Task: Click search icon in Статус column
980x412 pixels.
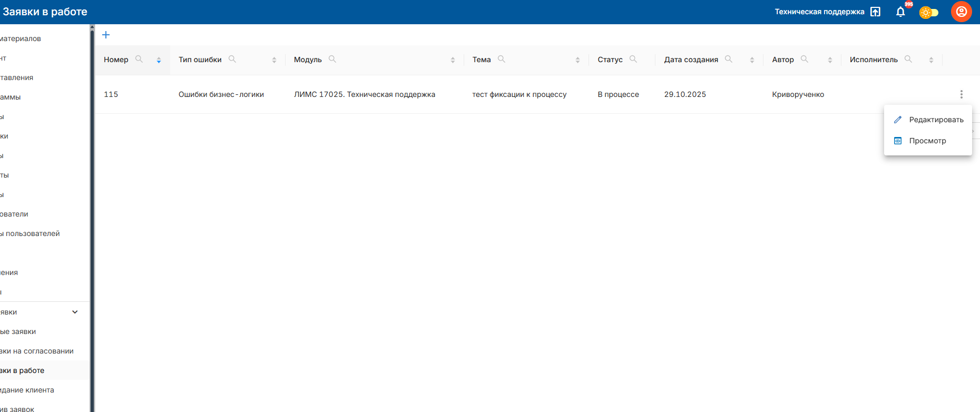Action: (x=633, y=59)
